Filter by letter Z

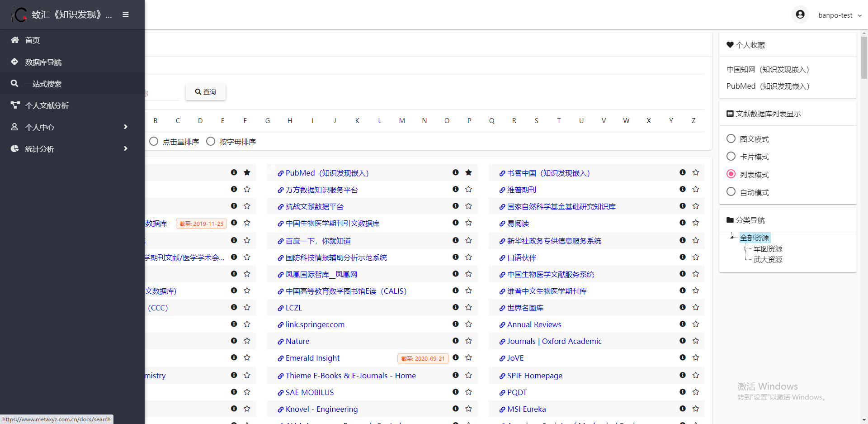[693, 121]
